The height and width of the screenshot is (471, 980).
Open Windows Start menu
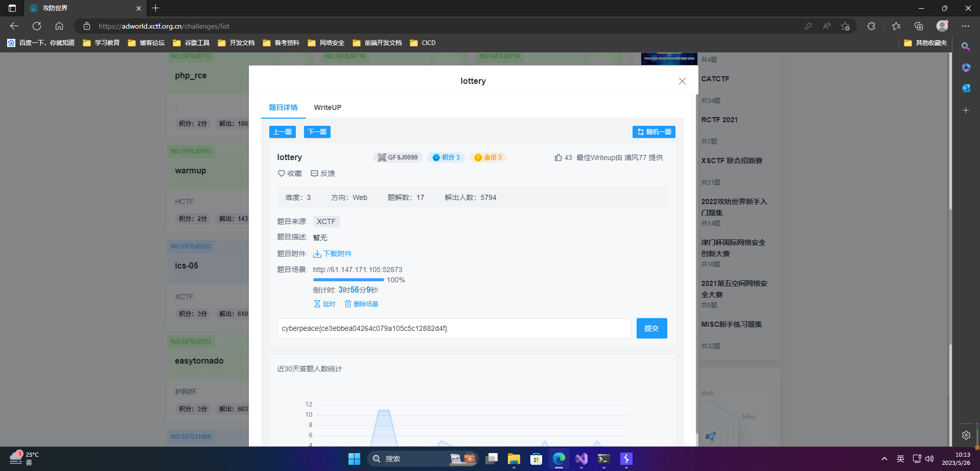pyautogui.click(x=354, y=459)
